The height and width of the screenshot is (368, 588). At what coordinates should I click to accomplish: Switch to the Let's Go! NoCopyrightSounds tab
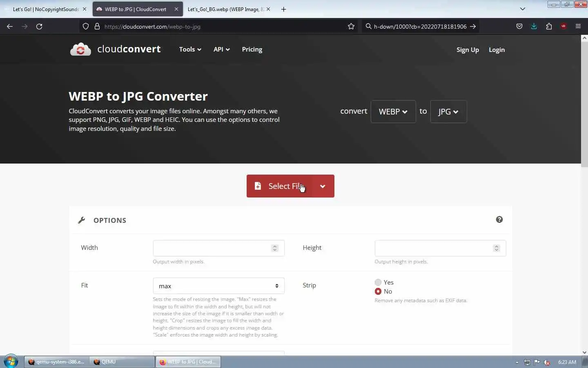(46, 9)
